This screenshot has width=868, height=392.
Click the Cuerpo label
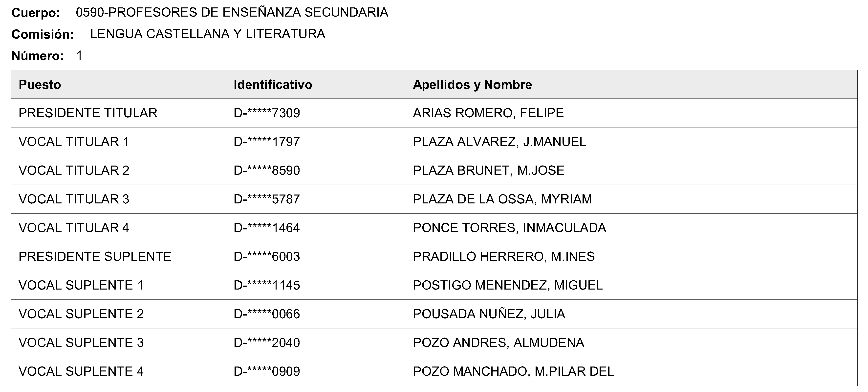36,13
